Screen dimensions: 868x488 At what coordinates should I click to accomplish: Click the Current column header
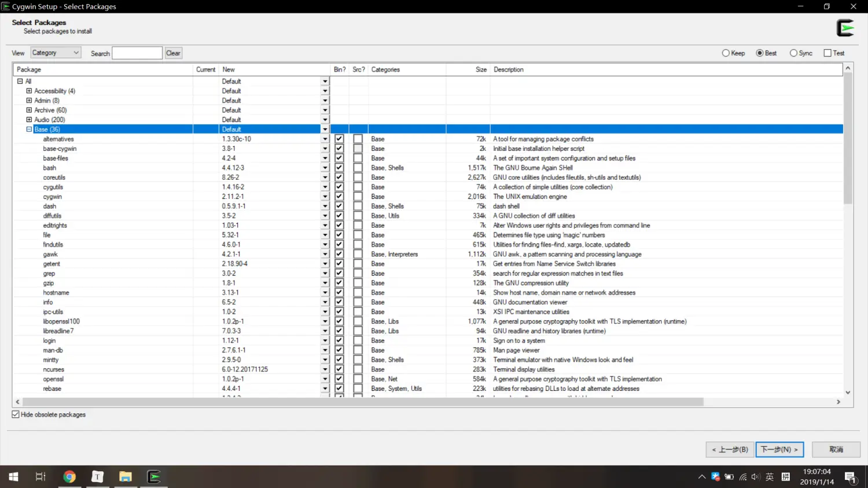pos(206,69)
